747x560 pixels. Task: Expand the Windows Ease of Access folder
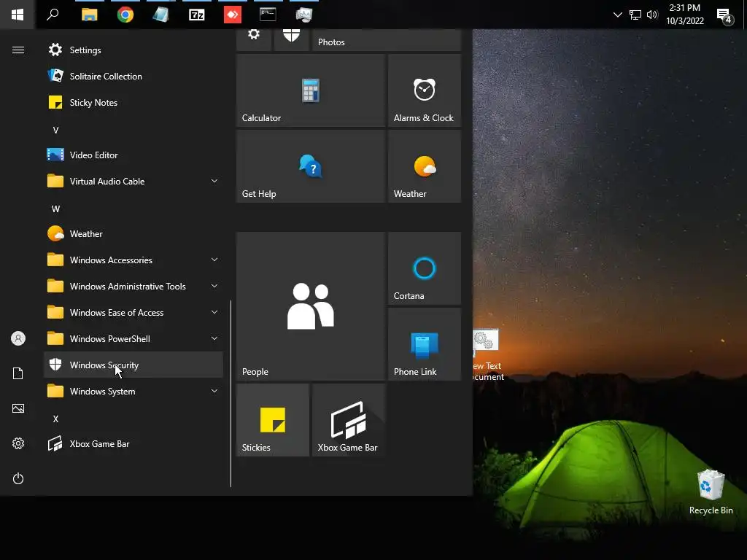(x=133, y=312)
